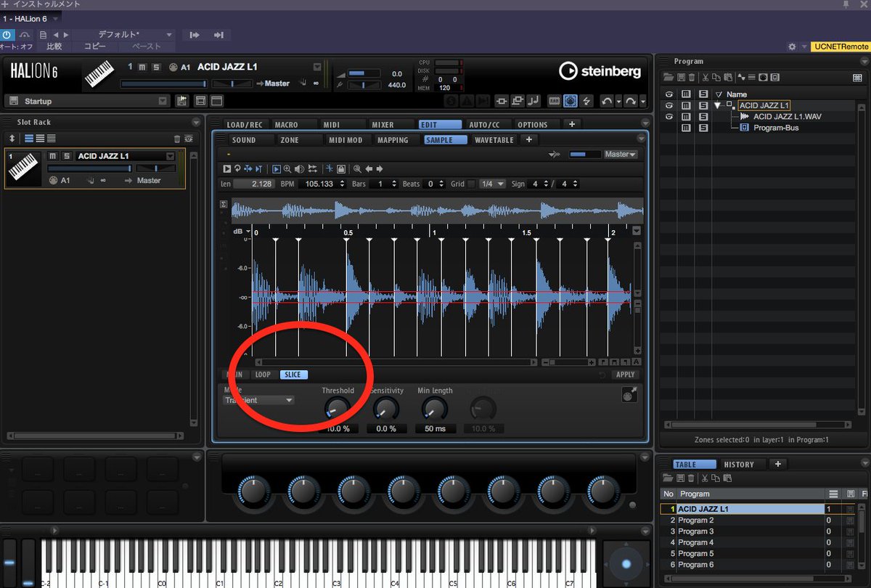Screen dimensions: 871x588
Task: Click the trash icon in the Slot Rack
Action: coord(177,138)
